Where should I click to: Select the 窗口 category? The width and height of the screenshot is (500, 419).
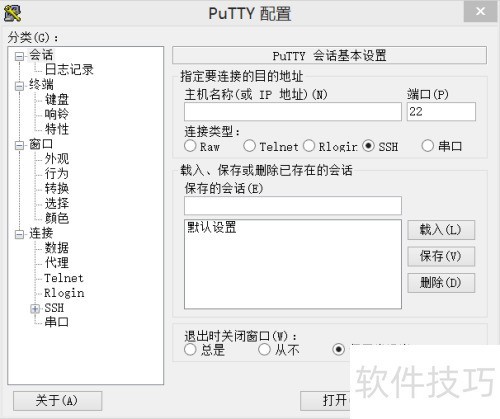(41, 144)
